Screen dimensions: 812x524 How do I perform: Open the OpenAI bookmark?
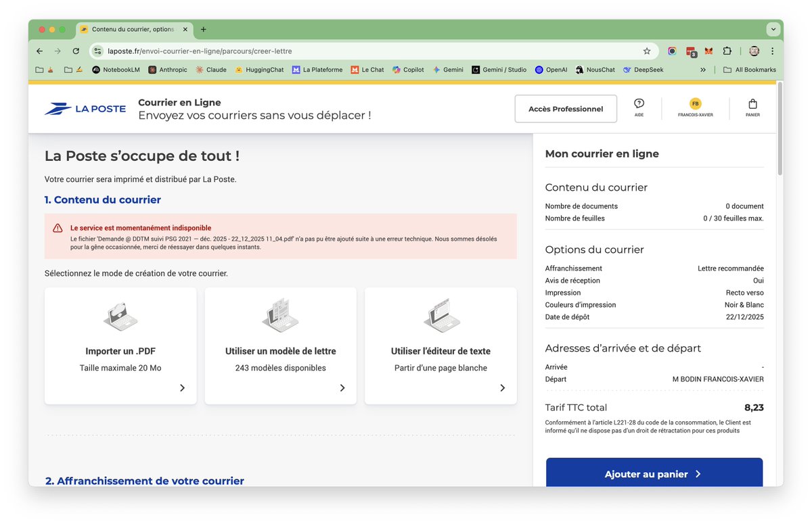point(551,70)
